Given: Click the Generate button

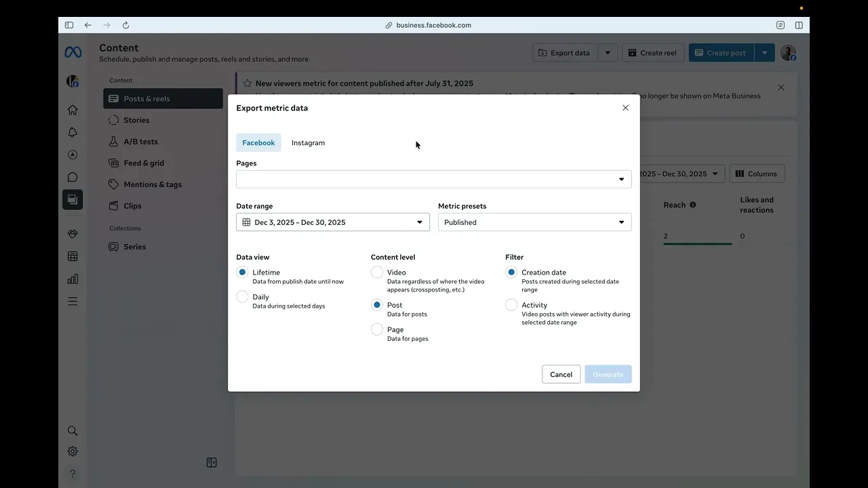Looking at the screenshot, I should coord(608,374).
